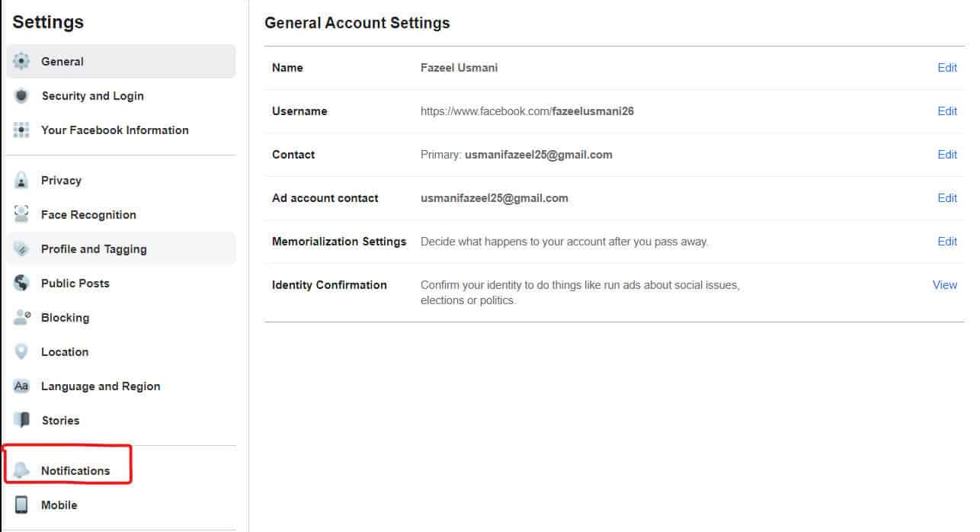The width and height of the screenshot is (980, 532).
Task: Select the Public Posts globe icon
Action: coord(21,283)
